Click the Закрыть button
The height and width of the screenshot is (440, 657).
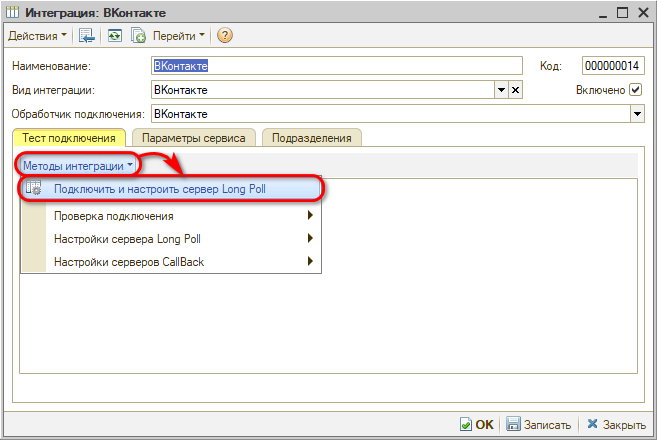click(x=616, y=424)
